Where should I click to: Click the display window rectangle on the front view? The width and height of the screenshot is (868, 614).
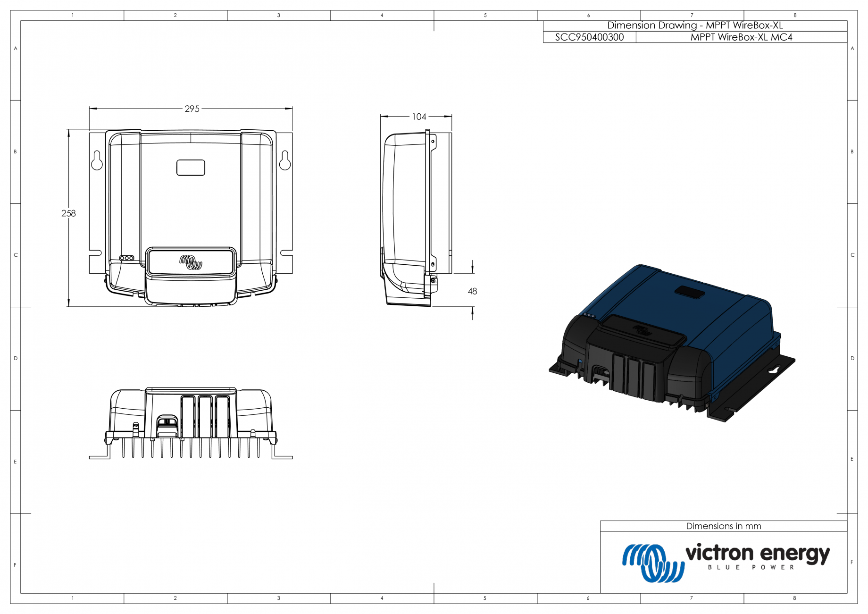[191, 166]
